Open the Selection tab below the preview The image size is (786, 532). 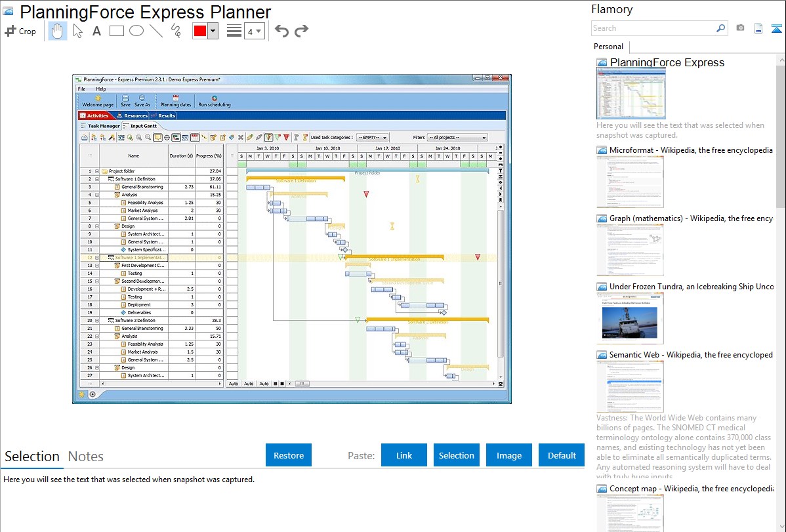tap(32, 457)
